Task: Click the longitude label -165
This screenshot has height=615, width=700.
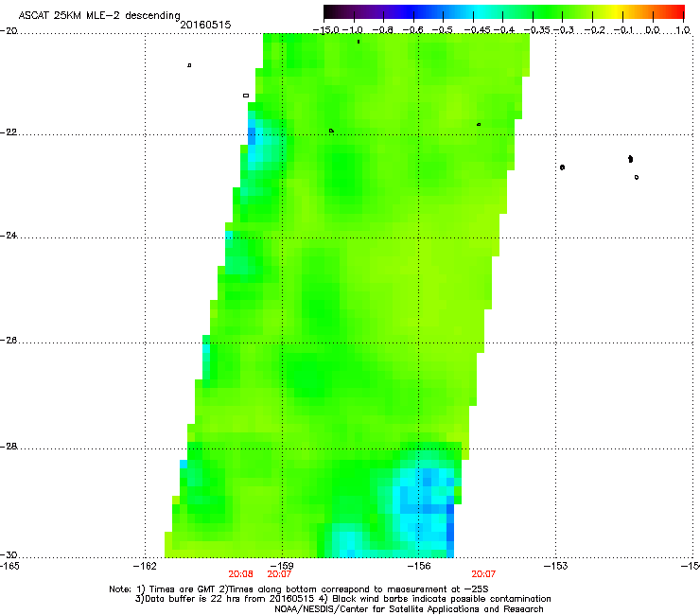Action: click(x=9, y=566)
